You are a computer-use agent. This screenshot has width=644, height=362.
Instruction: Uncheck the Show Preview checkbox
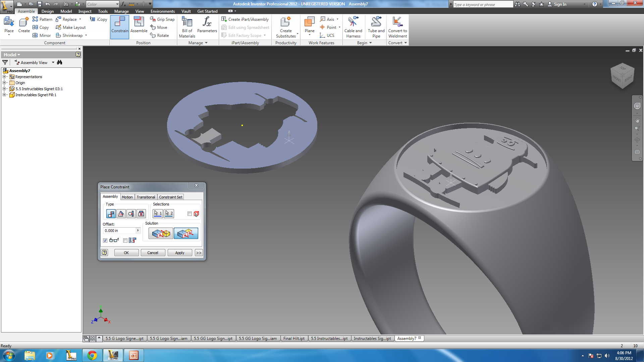tap(105, 240)
